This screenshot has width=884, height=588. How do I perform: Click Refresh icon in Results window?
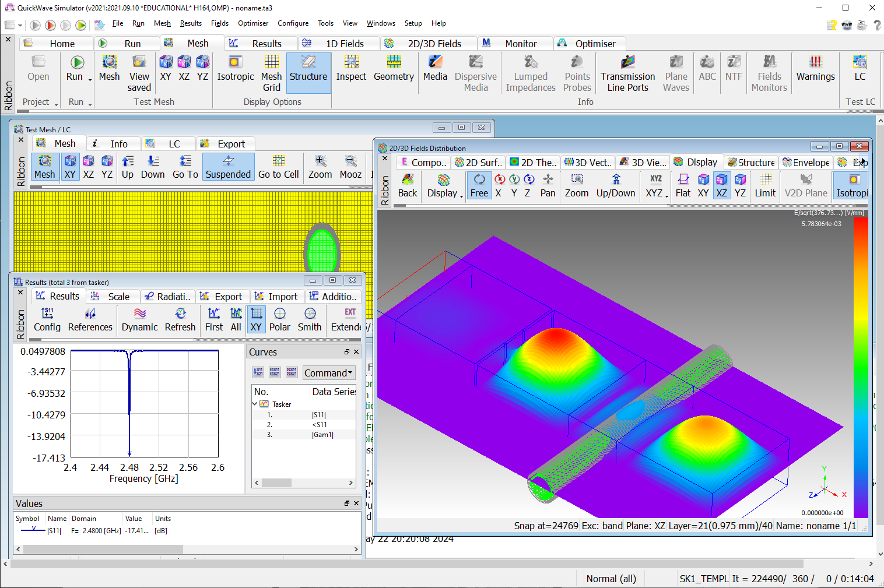(x=180, y=319)
